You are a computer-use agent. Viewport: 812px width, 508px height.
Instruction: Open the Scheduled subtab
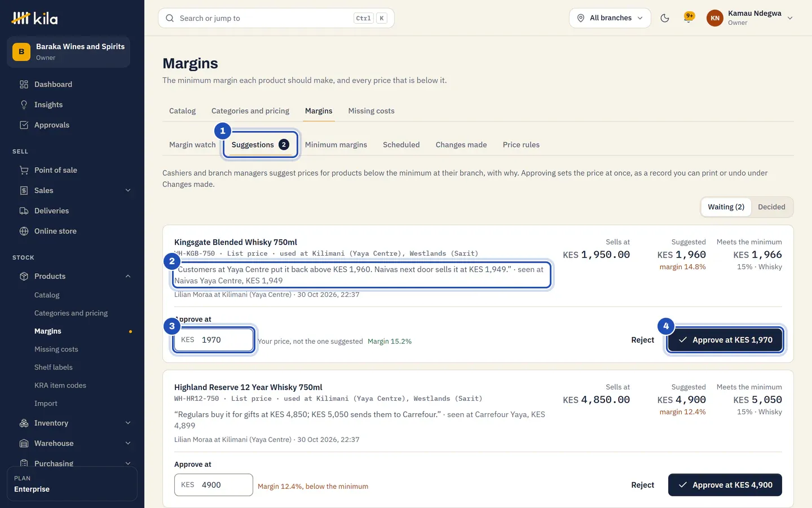(401, 145)
